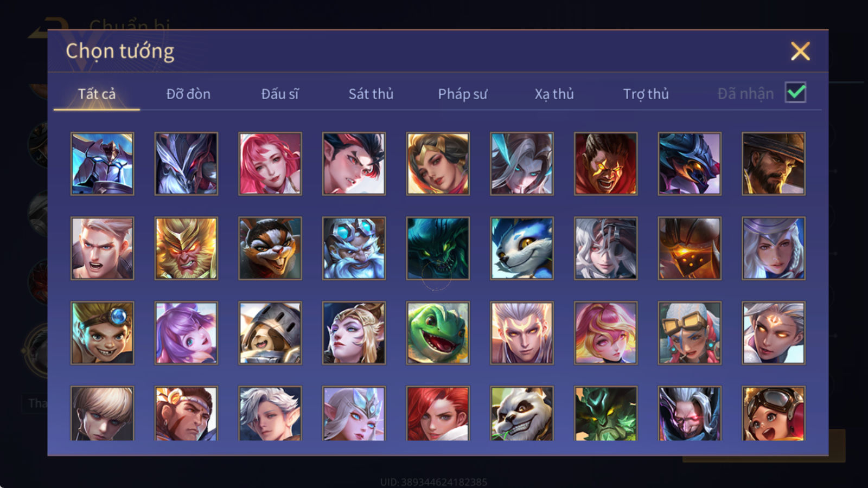Close the Chọn tướng dialog
Image resolution: width=868 pixels, height=488 pixels.
coord(800,51)
